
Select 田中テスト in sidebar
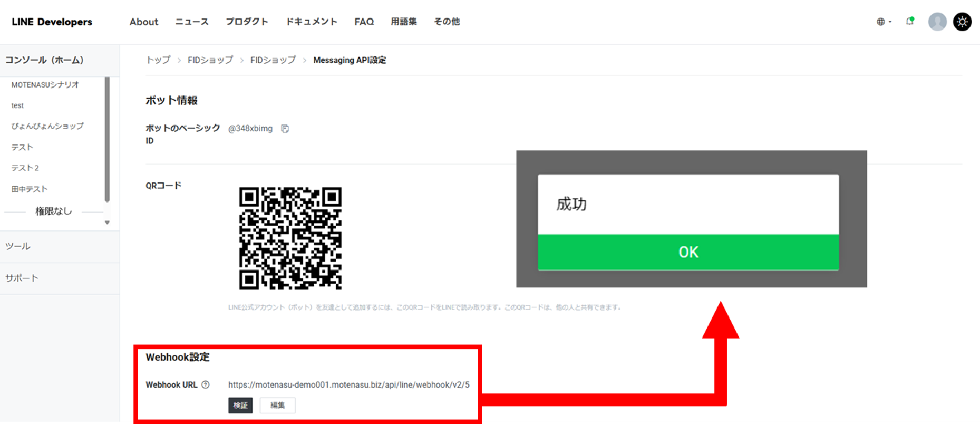tap(30, 189)
